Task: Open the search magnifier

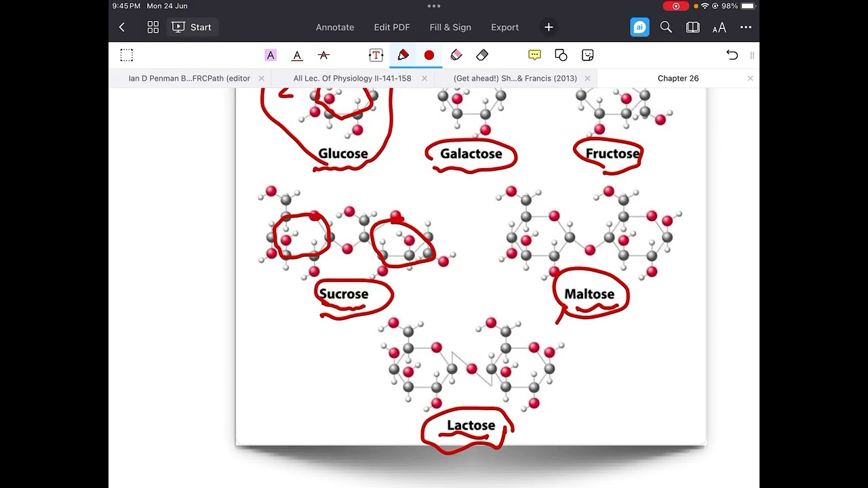Action: point(666,27)
